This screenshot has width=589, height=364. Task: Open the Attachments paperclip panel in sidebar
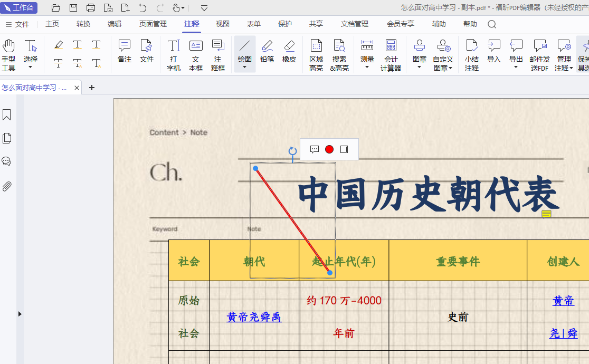[7, 186]
